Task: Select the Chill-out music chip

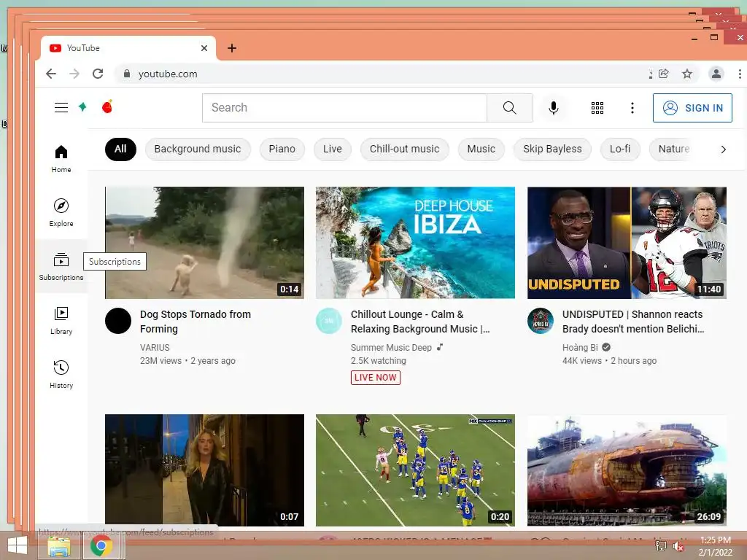Action: [x=404, y=149]
